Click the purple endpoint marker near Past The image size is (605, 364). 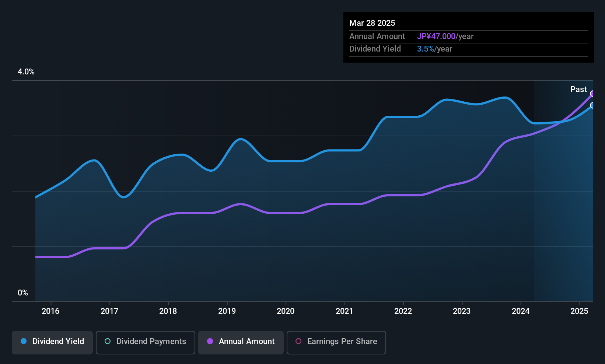(592, 94)
